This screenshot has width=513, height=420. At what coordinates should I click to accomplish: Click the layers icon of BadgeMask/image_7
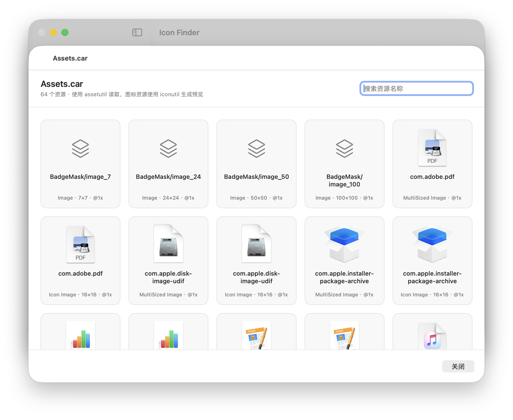click(80, 148)
